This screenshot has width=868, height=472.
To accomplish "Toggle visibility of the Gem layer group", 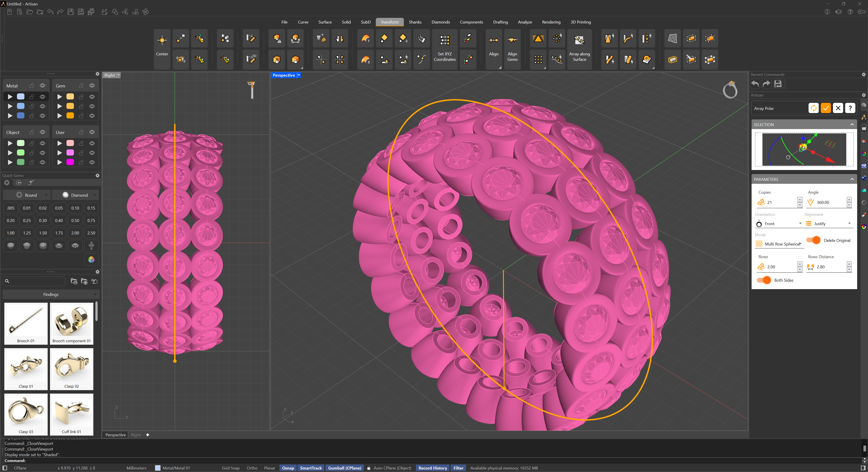I will [92, 86].
